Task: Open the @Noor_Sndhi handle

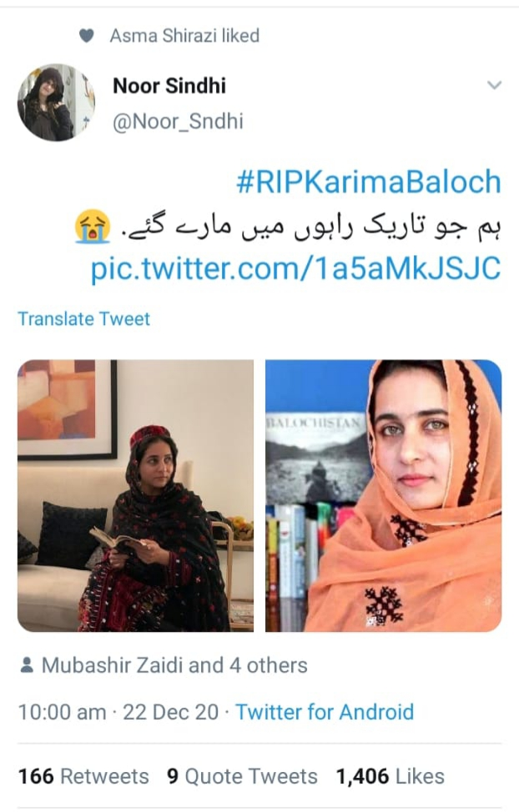Action: pos(178,122)
